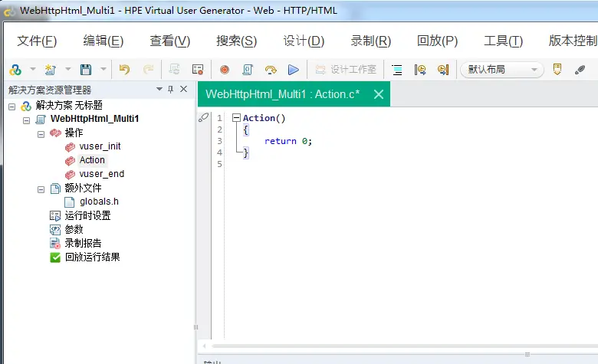The image size is (598, 364).
Task: Select the 额外文件 node
Action: [83, 188]
